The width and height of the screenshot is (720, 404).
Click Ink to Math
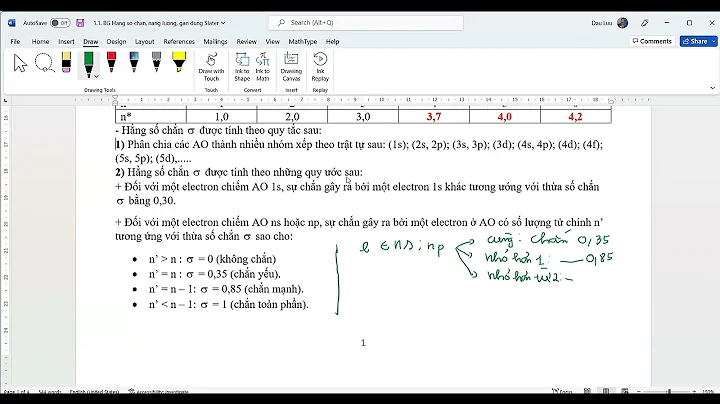click(263, 67)
